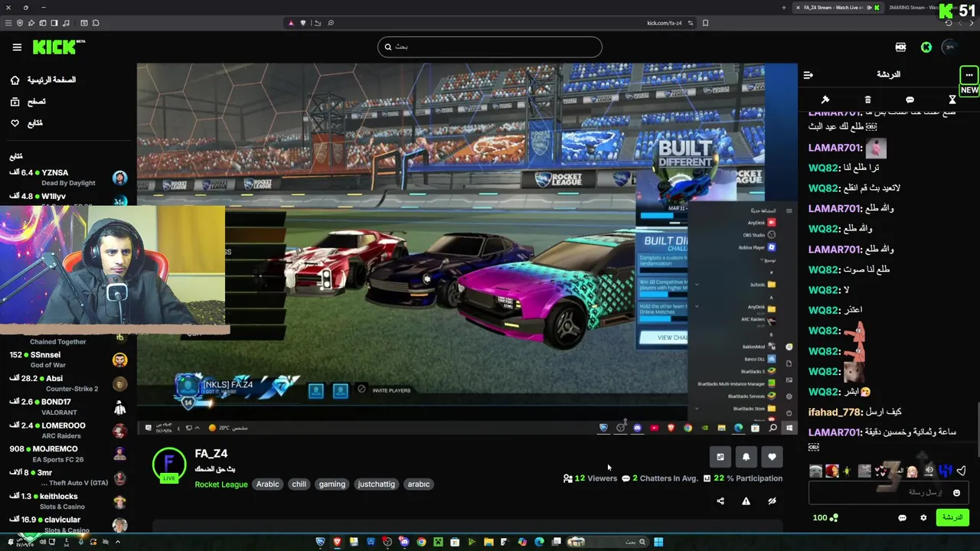Click ifahad_778 username in chat
The width and height of the screenshot is (980, 551).
point(835,412)
